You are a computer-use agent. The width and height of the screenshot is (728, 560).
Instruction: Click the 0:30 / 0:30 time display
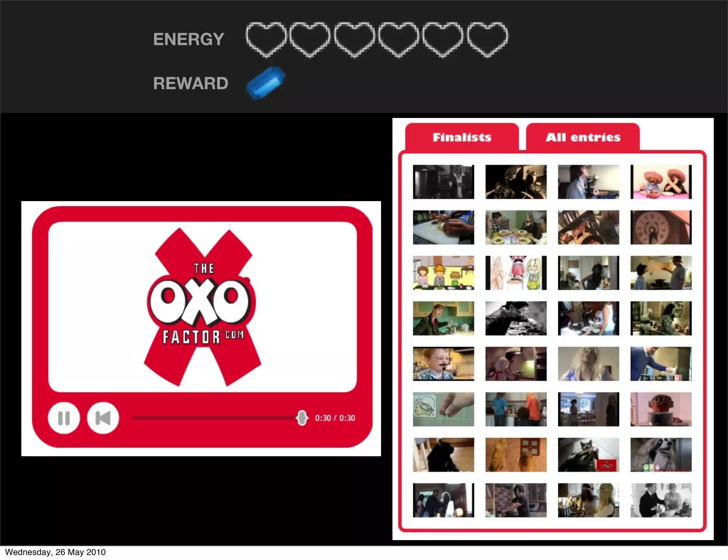(x=335, y=418)
